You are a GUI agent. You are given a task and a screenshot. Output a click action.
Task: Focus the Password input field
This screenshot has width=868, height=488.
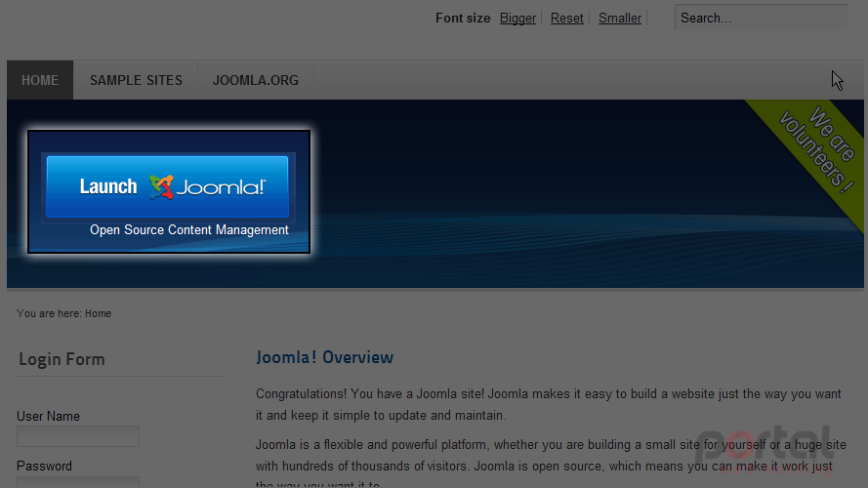tap(78, 482)
